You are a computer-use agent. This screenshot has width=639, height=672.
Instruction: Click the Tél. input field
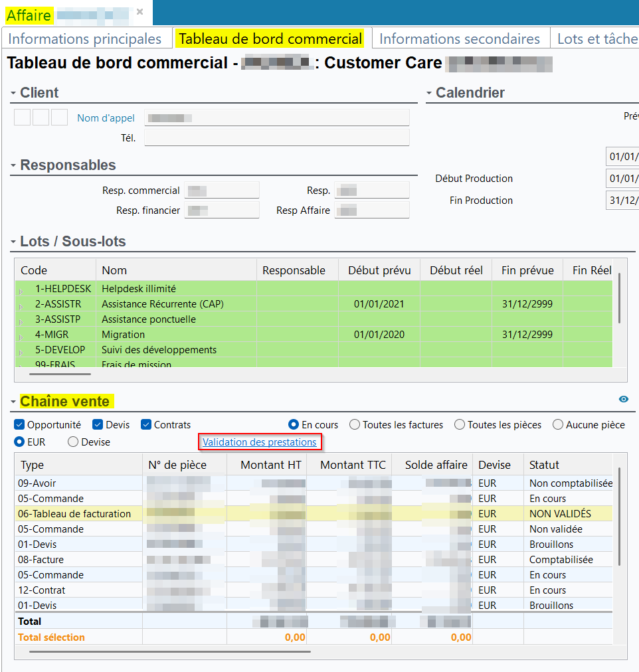click(x=276, y=137)
